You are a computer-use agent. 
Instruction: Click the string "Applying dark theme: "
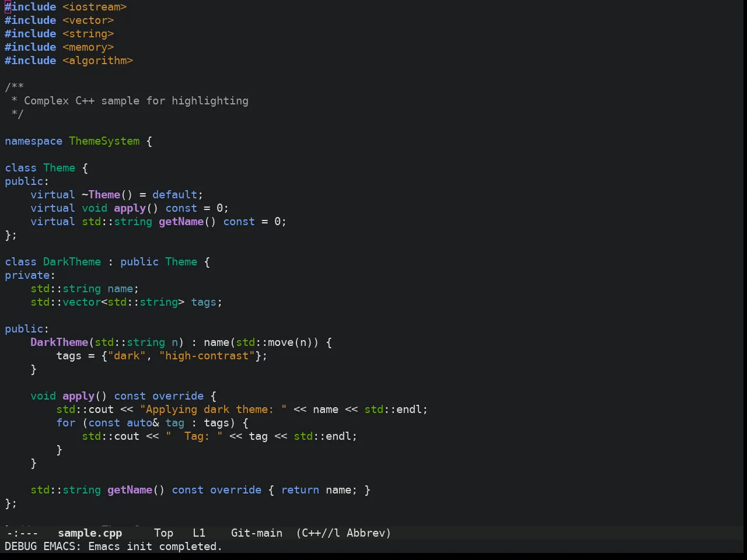213,409
